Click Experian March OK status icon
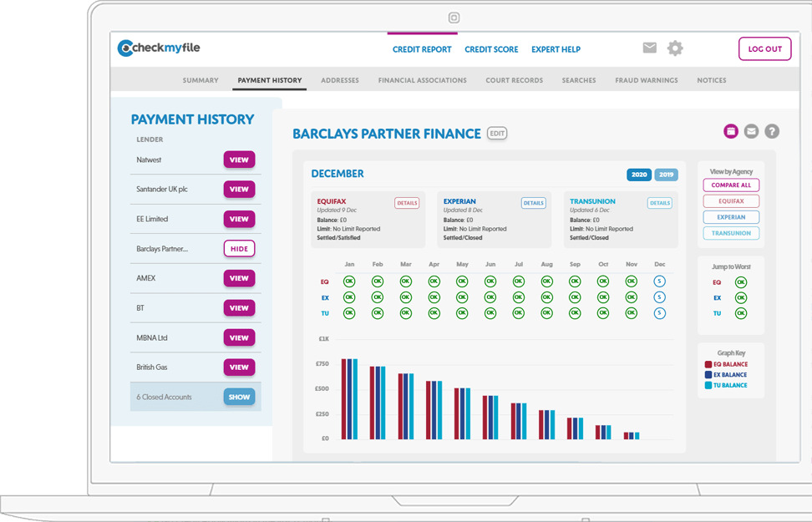 point(406,297)
